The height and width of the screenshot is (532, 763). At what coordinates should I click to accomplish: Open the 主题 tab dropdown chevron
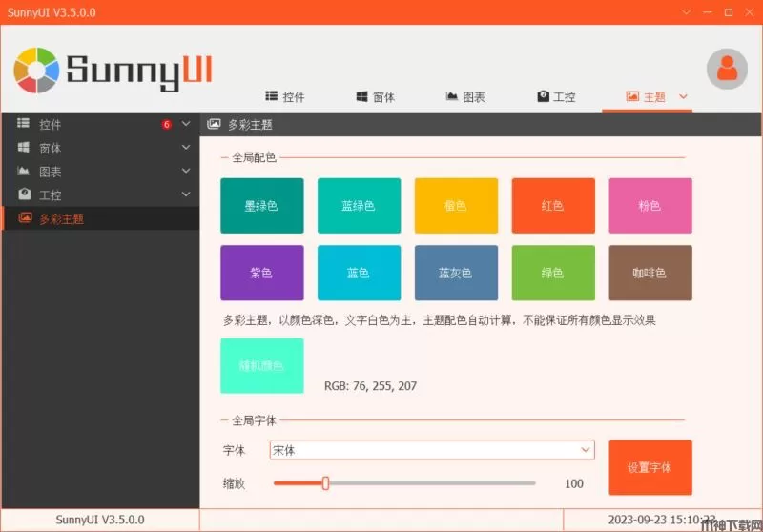(x=683, y=97)
